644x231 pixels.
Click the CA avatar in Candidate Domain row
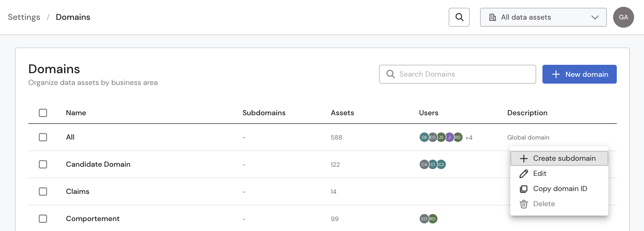pyautogui.click(x=424, y=164)
